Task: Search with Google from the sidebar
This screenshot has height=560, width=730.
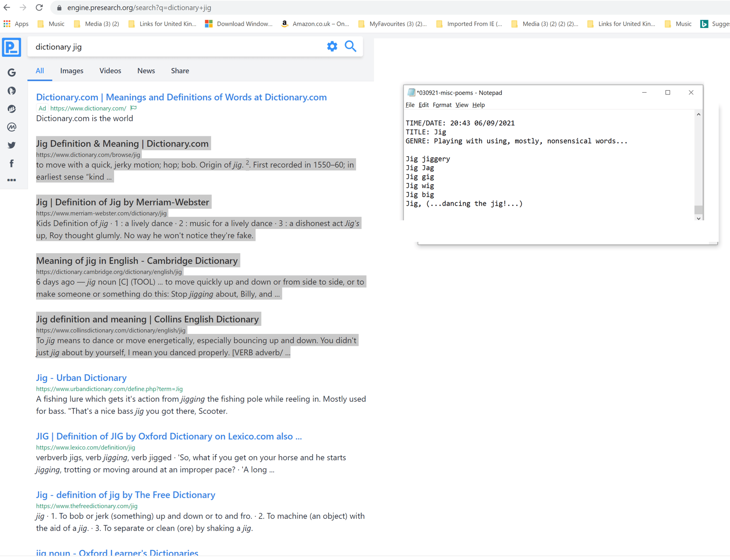Action: (x=12, y=73)
